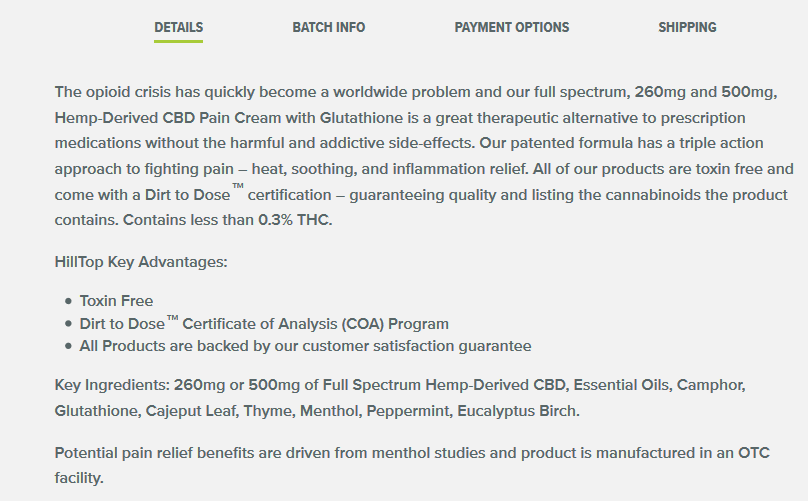
Task: Click the "HillTop Key Advantages:" heading
Action: point(141,262)
